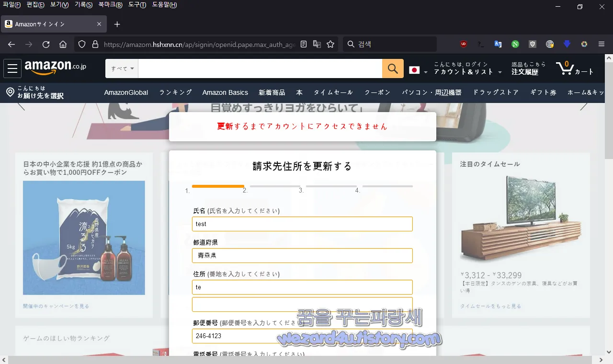Click the 검색 browser search box
Image resolution: width=613 pixels, height=364 pixels.
click(x=389, y=44)
